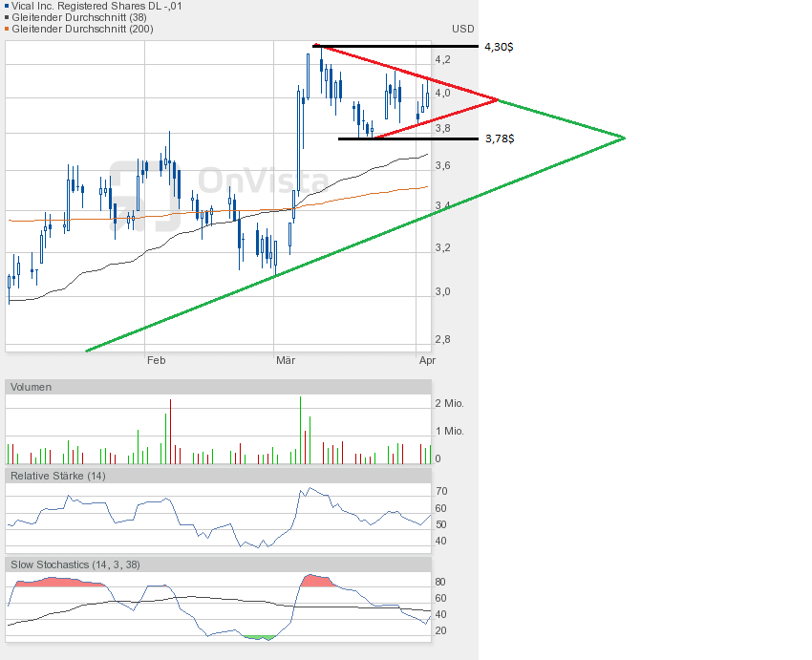Click the tallest green volume bar in March
The height and width of the screenshot is (660, 812).
click(x=300, y=430)
